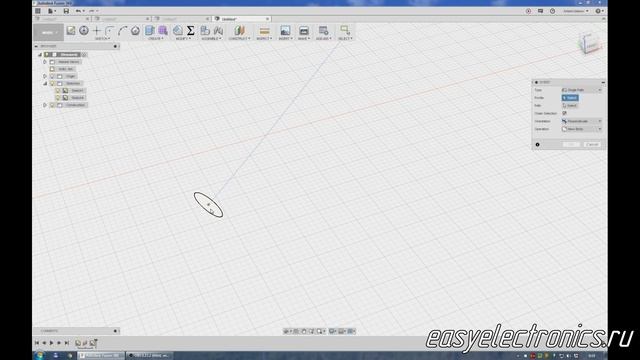Open the data panel grid icon
The width and height of the screenshot is (640, 360).
38,11
